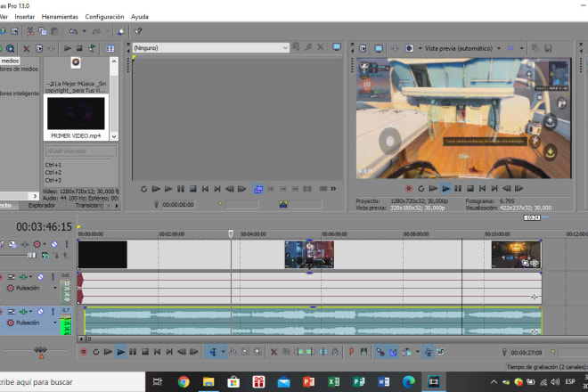Open Chrome from the Windows taskbar
588x392 pixels.
point(184,382)
